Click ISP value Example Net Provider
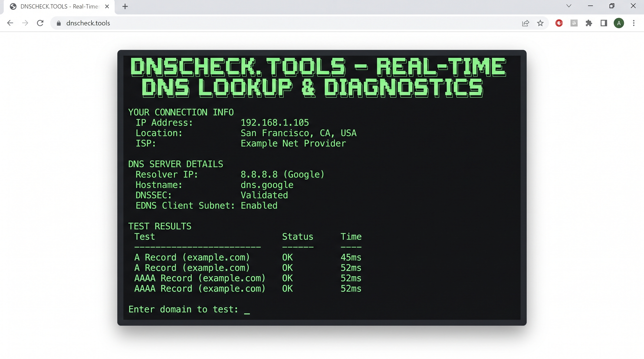The image size is (644, 359). point(293,143)
